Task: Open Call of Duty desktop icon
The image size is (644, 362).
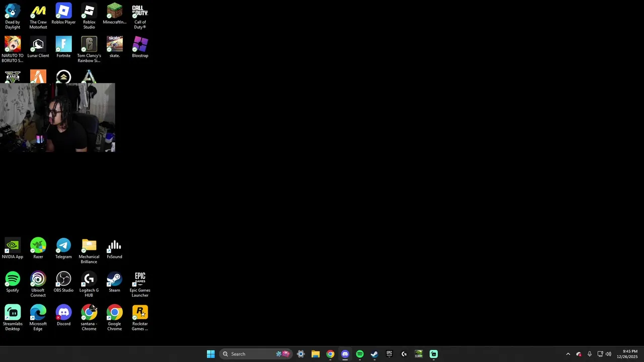Action: [140, 16]
